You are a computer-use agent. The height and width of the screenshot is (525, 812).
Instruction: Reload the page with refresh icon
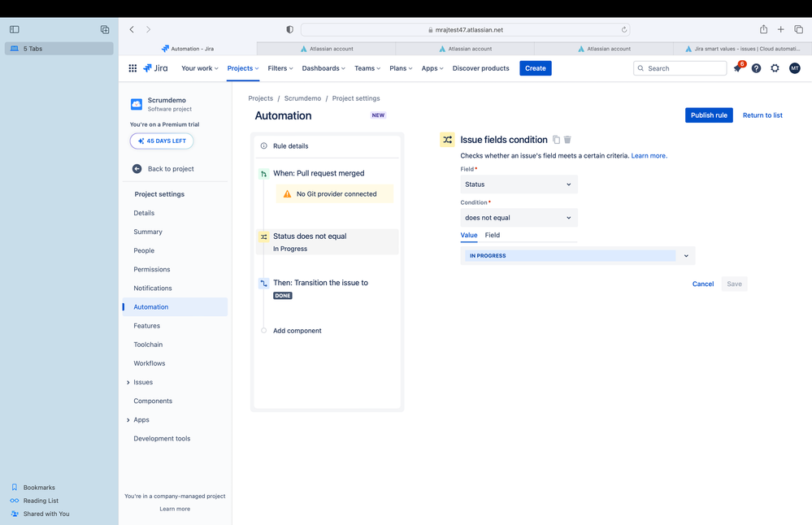coord(624,29)
